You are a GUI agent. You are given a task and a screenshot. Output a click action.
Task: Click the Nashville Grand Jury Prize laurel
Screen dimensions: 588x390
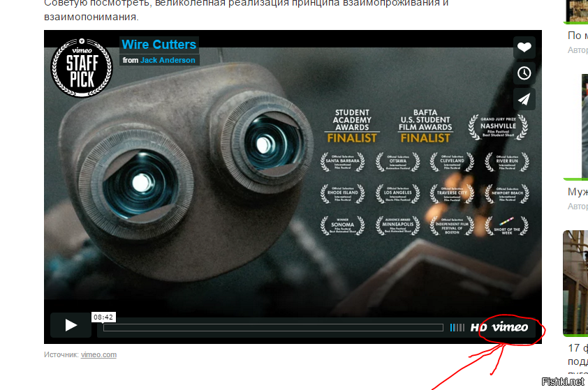tap(498, 127)
